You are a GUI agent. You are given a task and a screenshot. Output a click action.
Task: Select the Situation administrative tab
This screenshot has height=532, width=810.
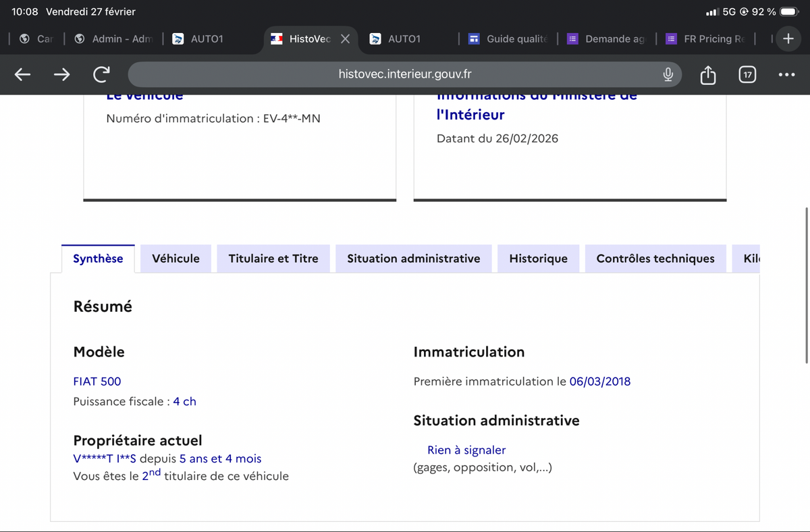413,259
